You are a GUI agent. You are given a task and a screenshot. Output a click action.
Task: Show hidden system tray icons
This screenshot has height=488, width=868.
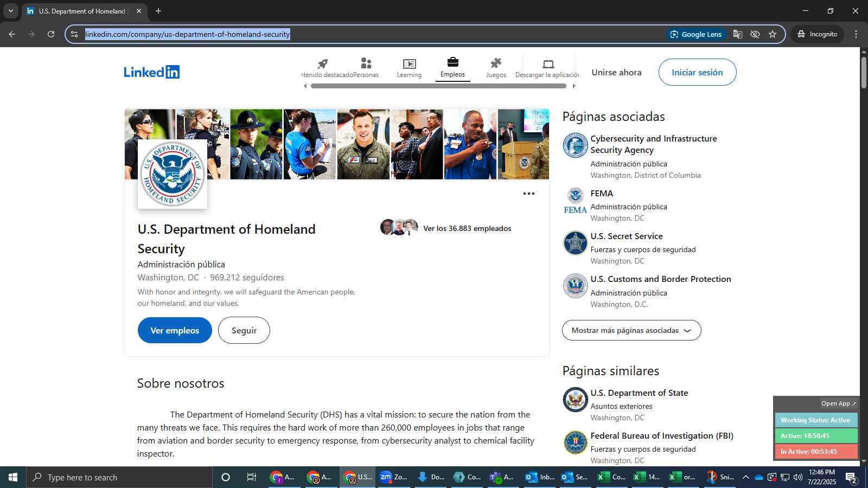[x=745, y=477]
